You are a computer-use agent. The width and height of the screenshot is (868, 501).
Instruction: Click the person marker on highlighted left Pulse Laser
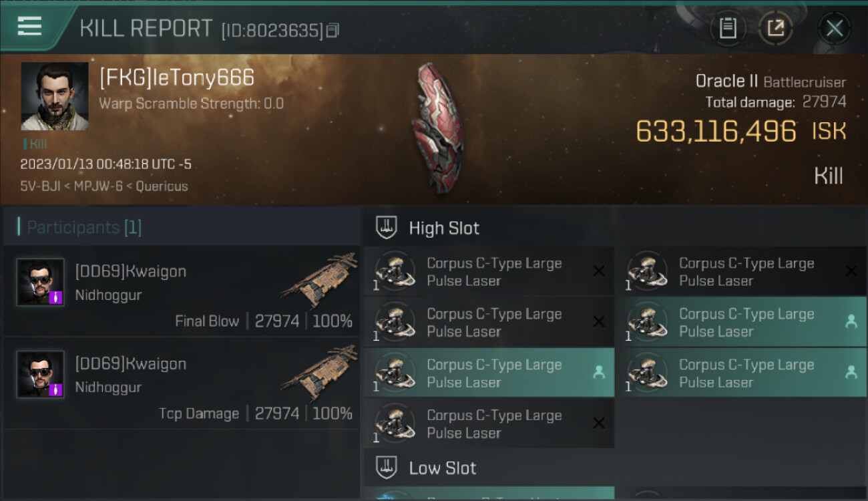[599, 373]
